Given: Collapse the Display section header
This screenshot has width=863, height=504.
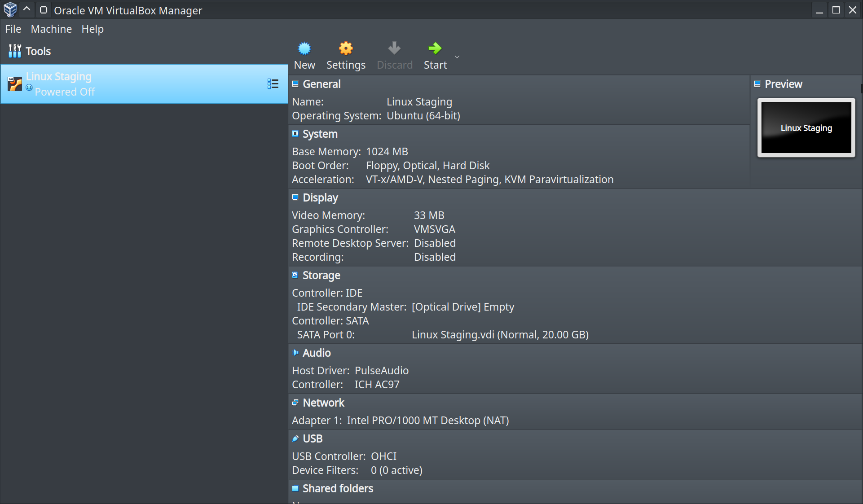Looking at the screenshot, I should click(x=320, y=197).
